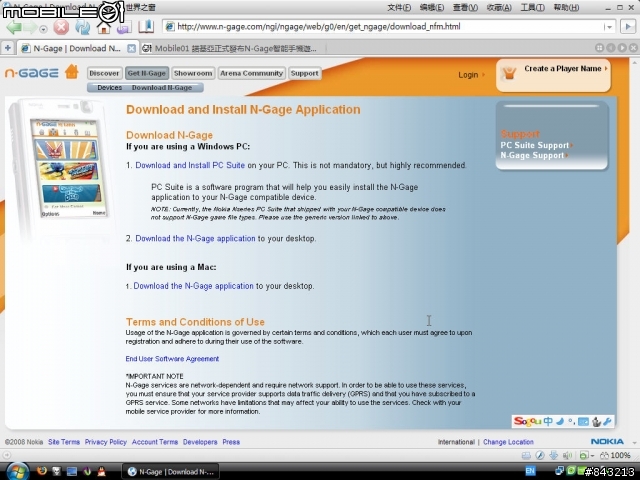Click Sogou wrench settings icon
640x480 pixels.
pyautogui.click(x=607, y=422)
